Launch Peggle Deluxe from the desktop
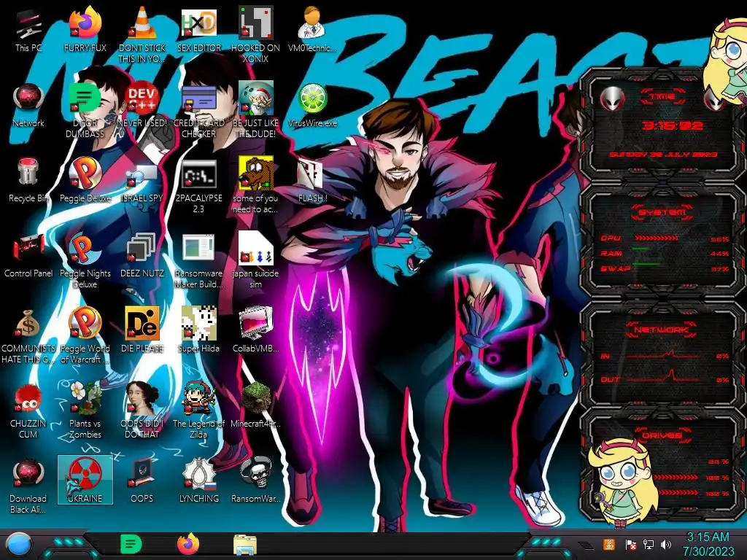Viewport: 747px width, 560px height. 85,181
